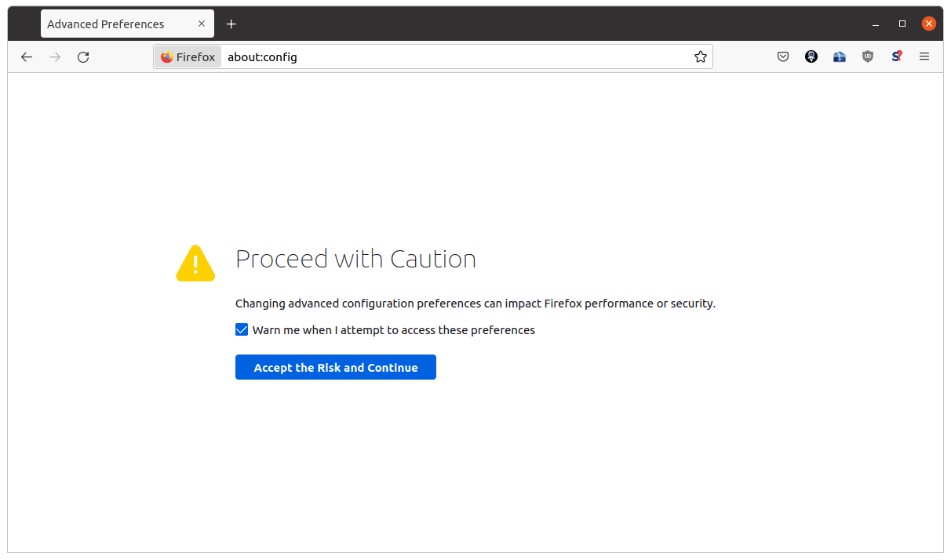
Task: Reload the current page
Action: (83, 56)
